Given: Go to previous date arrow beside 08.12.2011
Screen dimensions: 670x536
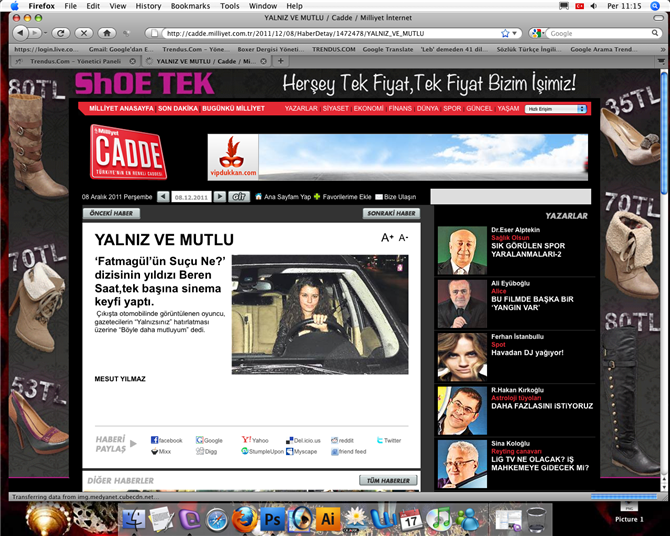Looking at the screenshot, I should [163, 197].
